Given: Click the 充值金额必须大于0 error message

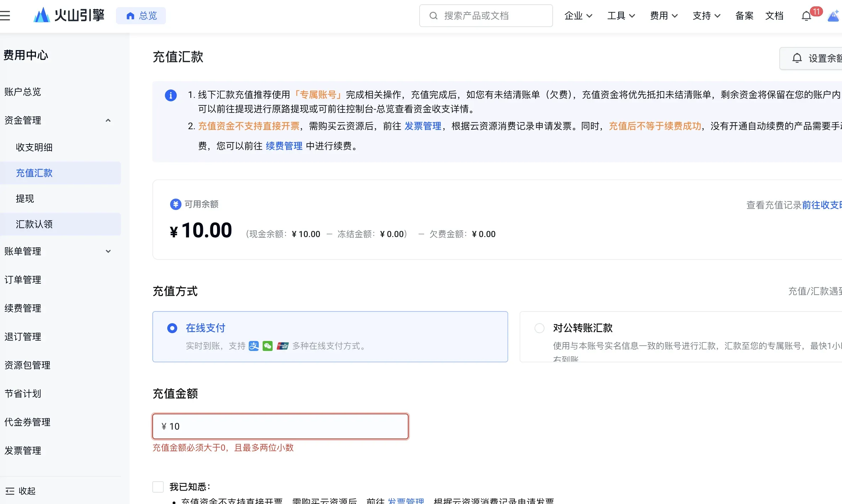Looking at the screenshot, I should [223, 448].
